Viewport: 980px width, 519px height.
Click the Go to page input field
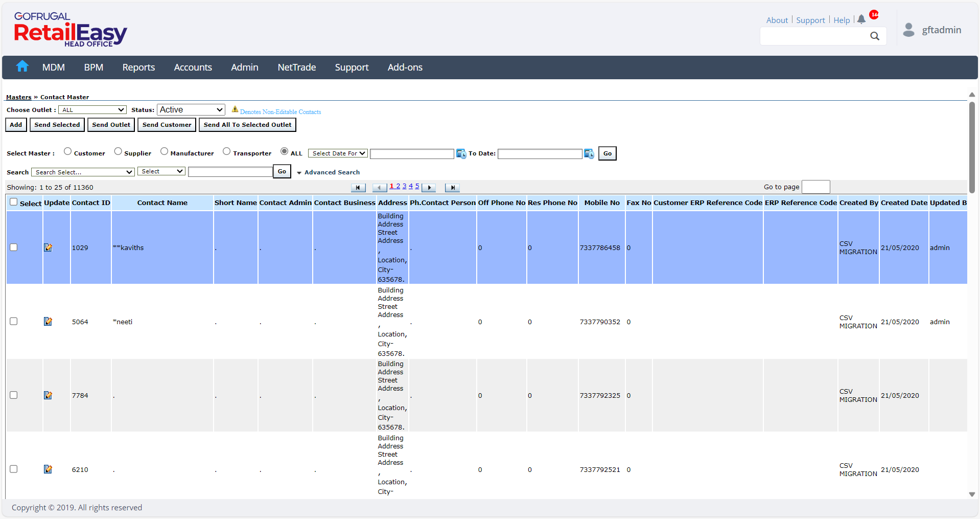pos(815,187)
